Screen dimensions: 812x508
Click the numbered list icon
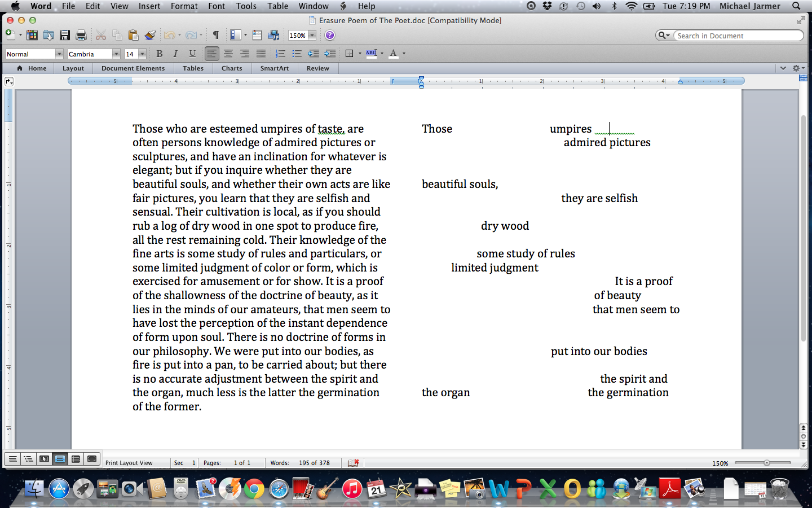(280, 54)
